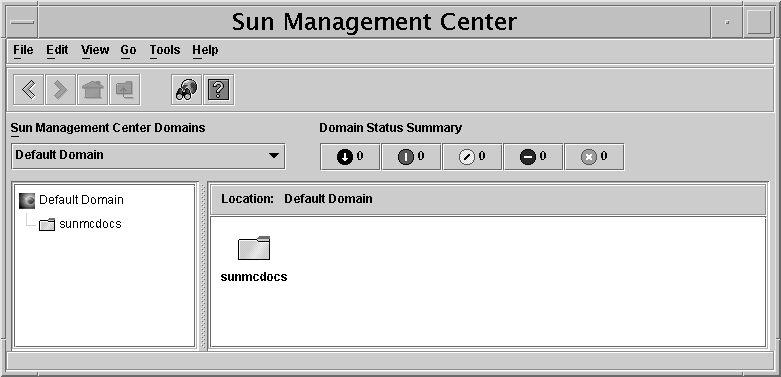Click the Back navigation arrow
Image resolution: width=781 pixels, height=377 pixels.
tap(28, 90)
